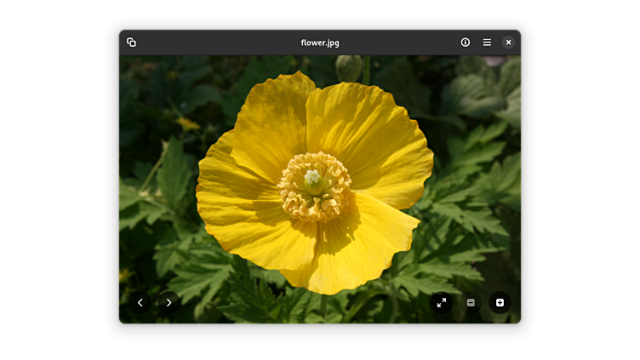Image resolution: width=640 pixels, height=360 pixels.
Task: Open the hamburger main menu
Action: pyautogui.click(x=487, y=42)
